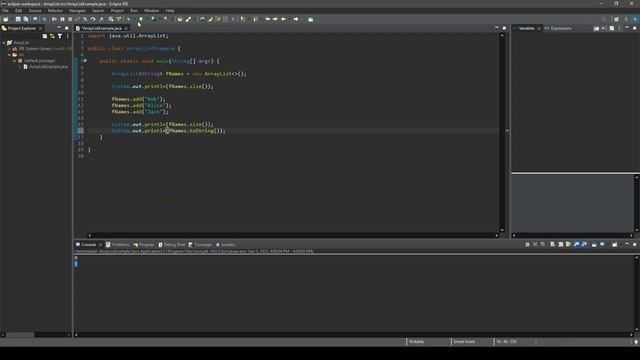Click the editor vertical scrollbar
This screenshot has height=360, width=640.
tap(502, 133)
